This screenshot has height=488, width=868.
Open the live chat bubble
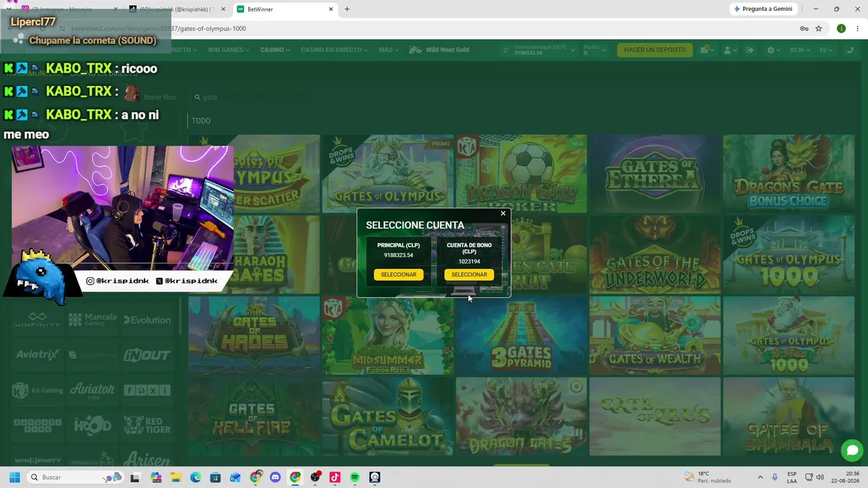(852, 450)
